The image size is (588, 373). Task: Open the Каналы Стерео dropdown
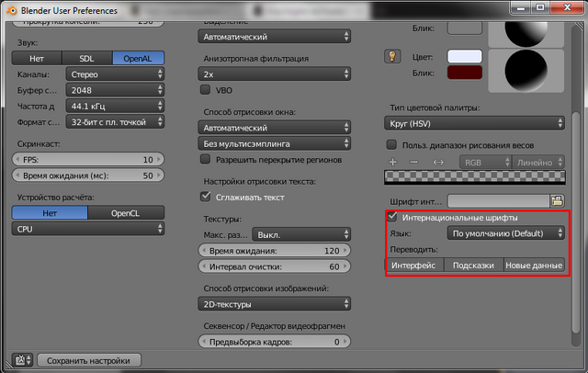point(115,74)
